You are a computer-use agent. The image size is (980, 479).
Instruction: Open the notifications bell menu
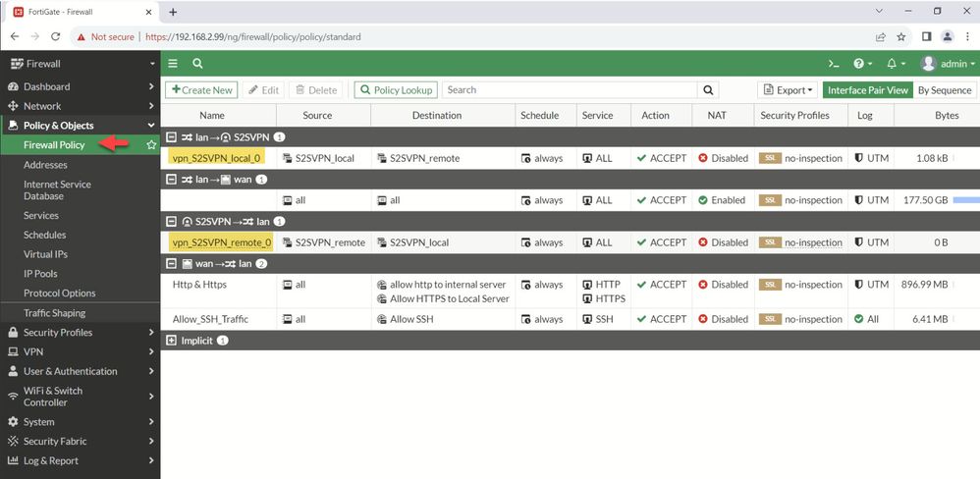pos(896,64)
